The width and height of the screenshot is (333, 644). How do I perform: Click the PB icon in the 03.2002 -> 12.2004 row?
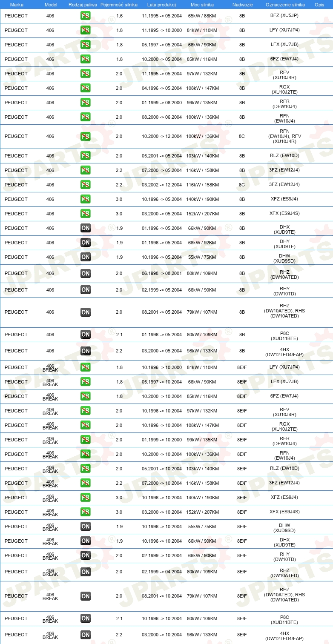click(85, 185)
